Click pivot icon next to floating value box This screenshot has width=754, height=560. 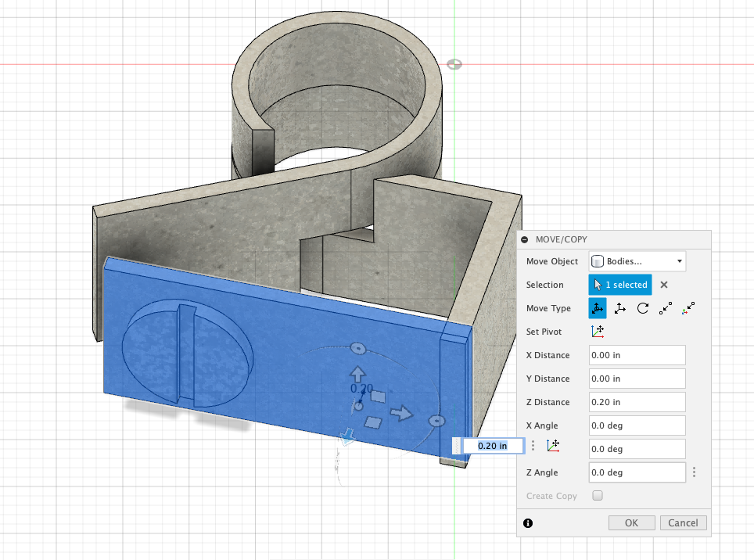(553, 446)
